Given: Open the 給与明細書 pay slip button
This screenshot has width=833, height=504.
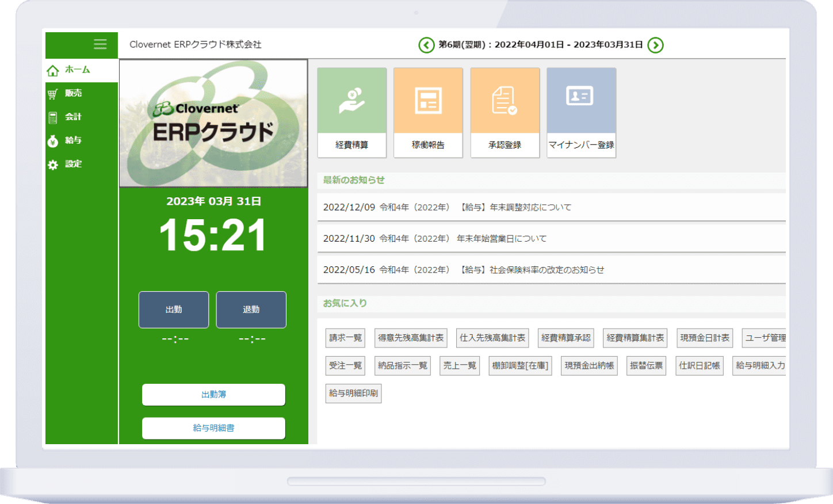Looking at the screenshot, I should (x=213, y=428).
